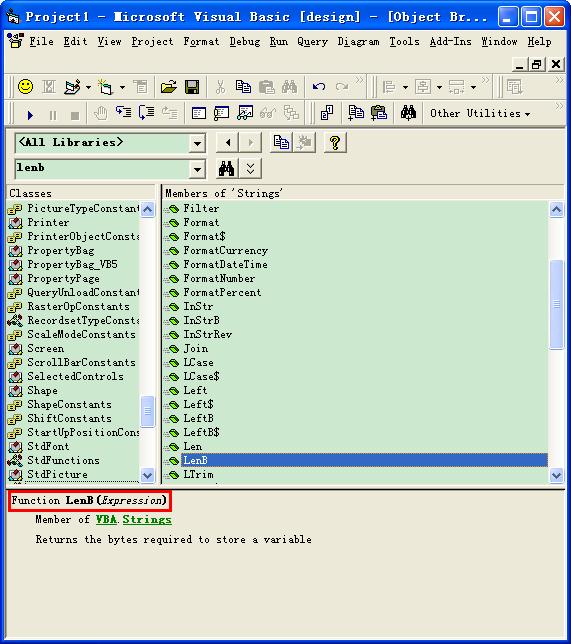Click the Paste clipboard icon in the standard toolbar
Screen dimensions: 571x644
(266, 87)
